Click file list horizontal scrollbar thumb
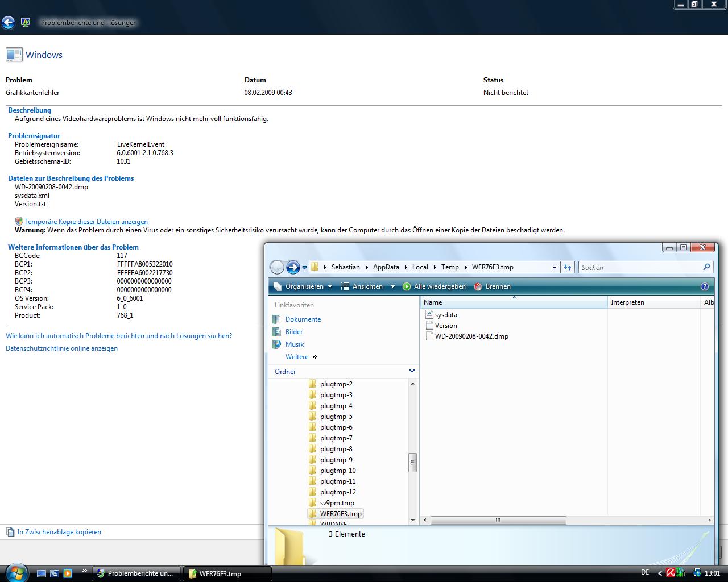Screen dimensions: 728x582 pyautogui.click(x=498, y=520)
